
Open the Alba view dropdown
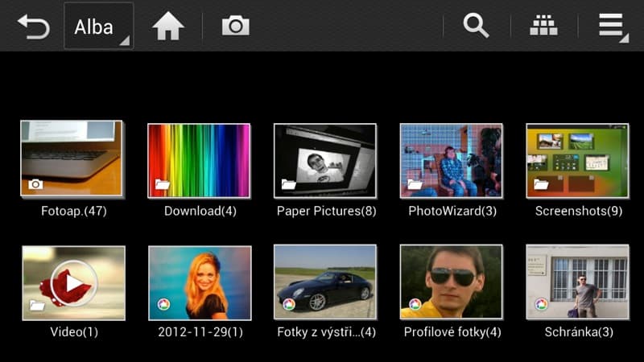coord(98,26)
